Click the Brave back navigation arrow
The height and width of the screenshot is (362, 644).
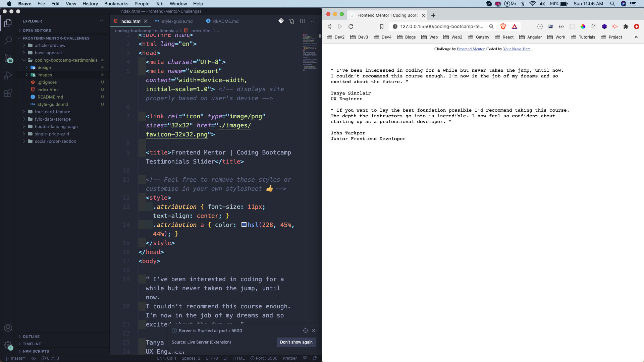click(x=329, y=26)
